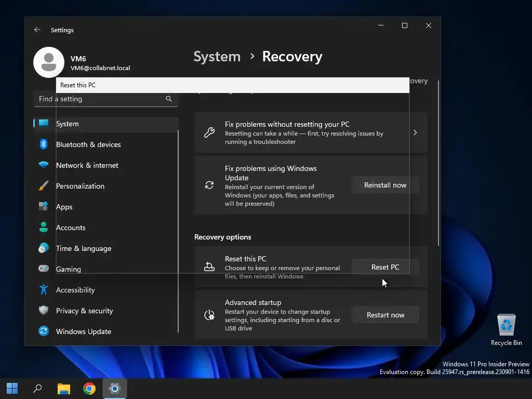532x399 pixels.
Task: Close the Settings window
Action: [x=429, y=25]
